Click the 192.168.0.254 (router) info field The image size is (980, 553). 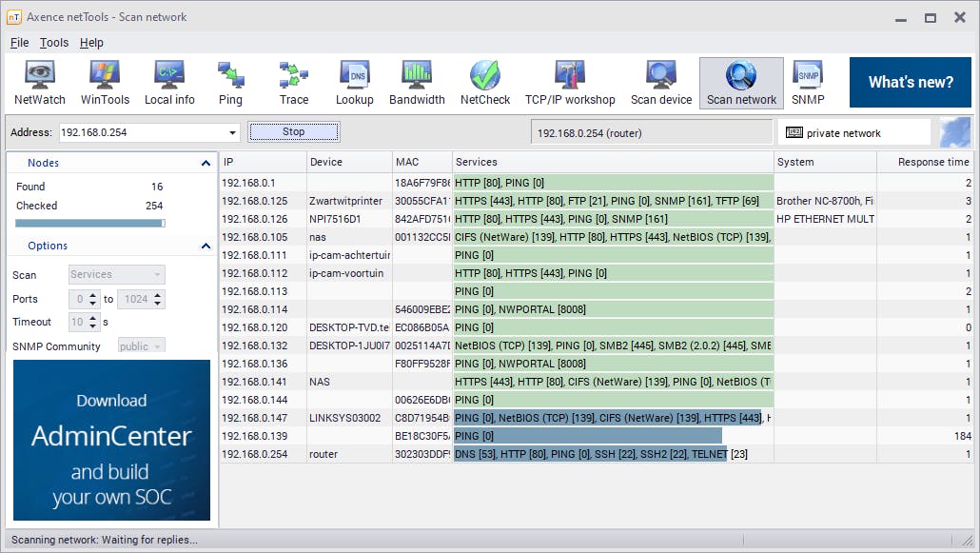click(x=652, y=132)
